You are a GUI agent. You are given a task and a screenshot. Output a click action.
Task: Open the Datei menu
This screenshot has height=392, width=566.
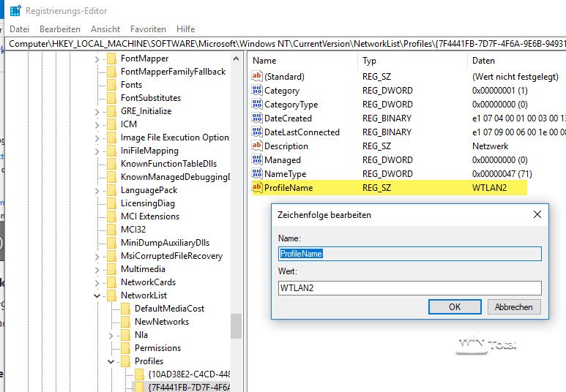click(20, 29)
